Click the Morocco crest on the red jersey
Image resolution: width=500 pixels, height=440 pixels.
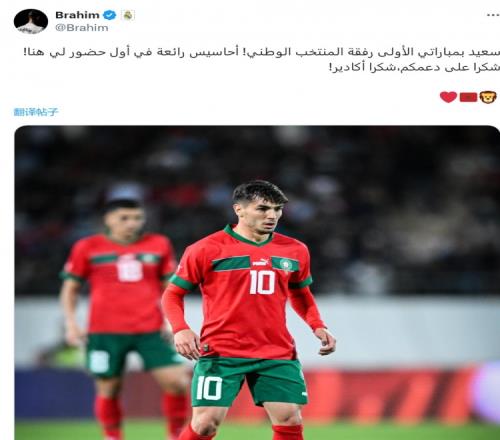coord(286,265)
